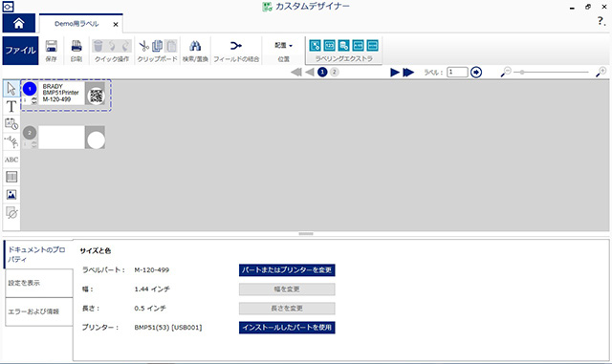Go to next label with play arrow
This screenshot has height=364, width=612.
395,73
